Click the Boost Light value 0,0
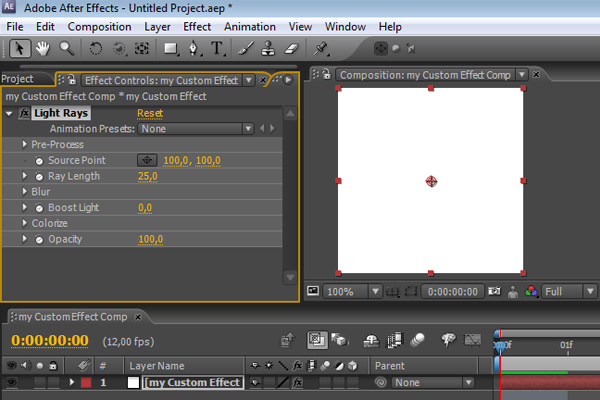Image resolution: width=600 pixels, height=400 pixels. pyautogui.click(x=145, y=208)
